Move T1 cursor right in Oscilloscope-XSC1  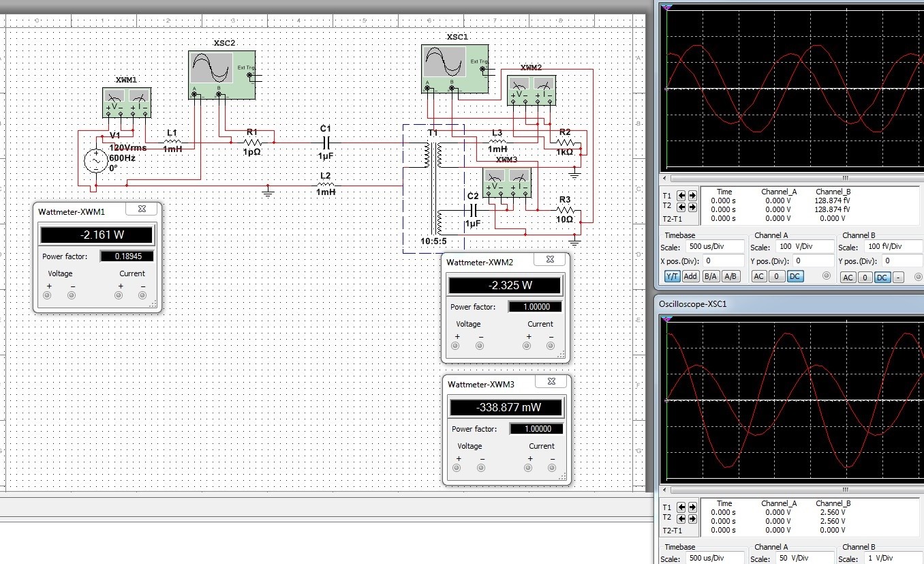click(692, 507)
